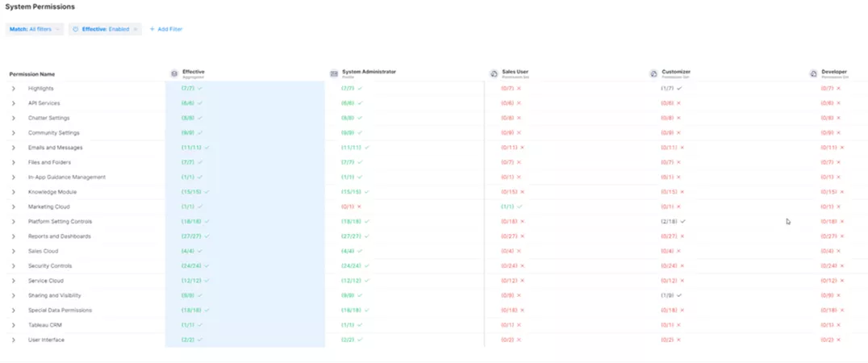Click the Highlights Effective (7/7) checkmark cell
868x363 pixels.
pos(191,89)
